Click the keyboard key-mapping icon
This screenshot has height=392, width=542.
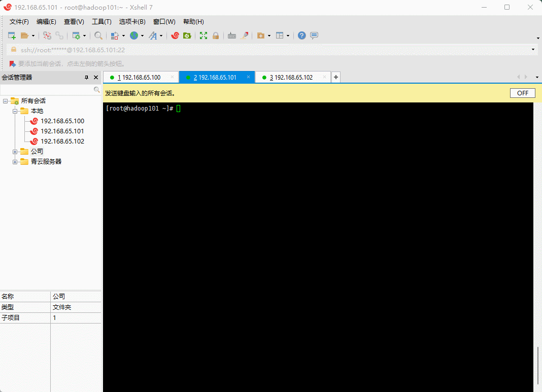coord(232,35)
